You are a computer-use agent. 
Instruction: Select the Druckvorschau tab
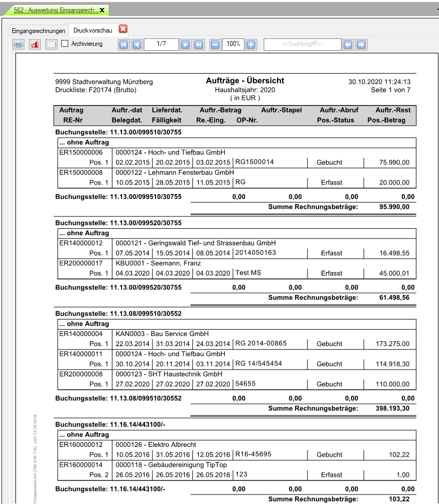[93, 31]
